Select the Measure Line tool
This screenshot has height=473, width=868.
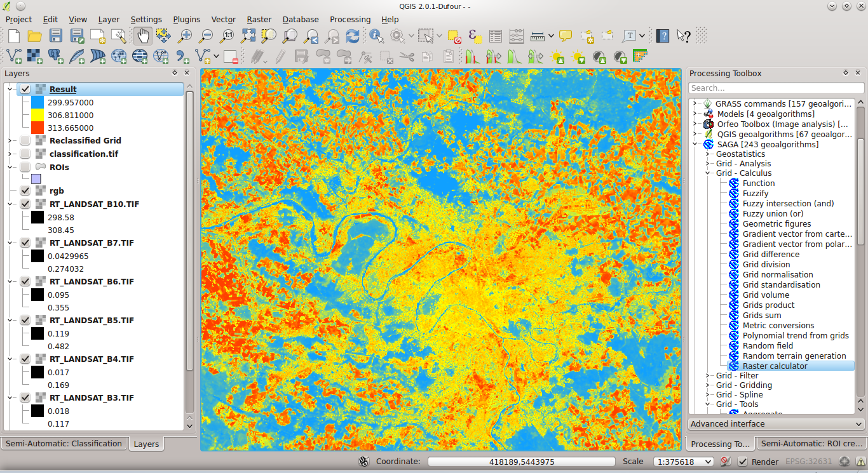point(538,36)
